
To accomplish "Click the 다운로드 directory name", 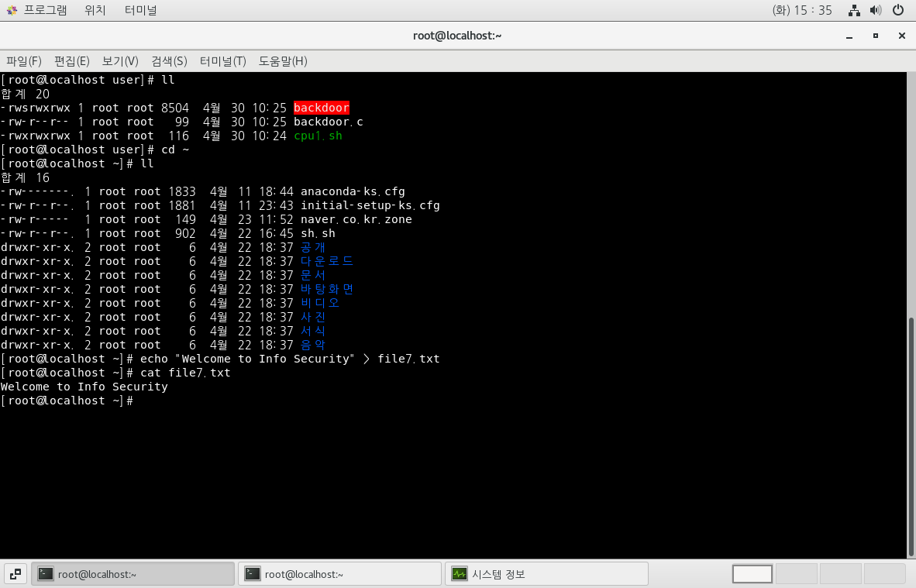I will [327, 262].
